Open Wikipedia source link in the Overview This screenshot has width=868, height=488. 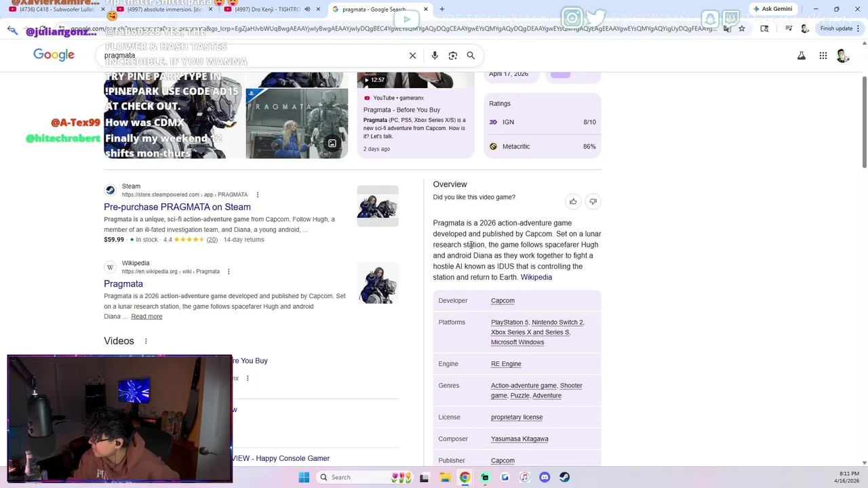(x=536, y=277)
